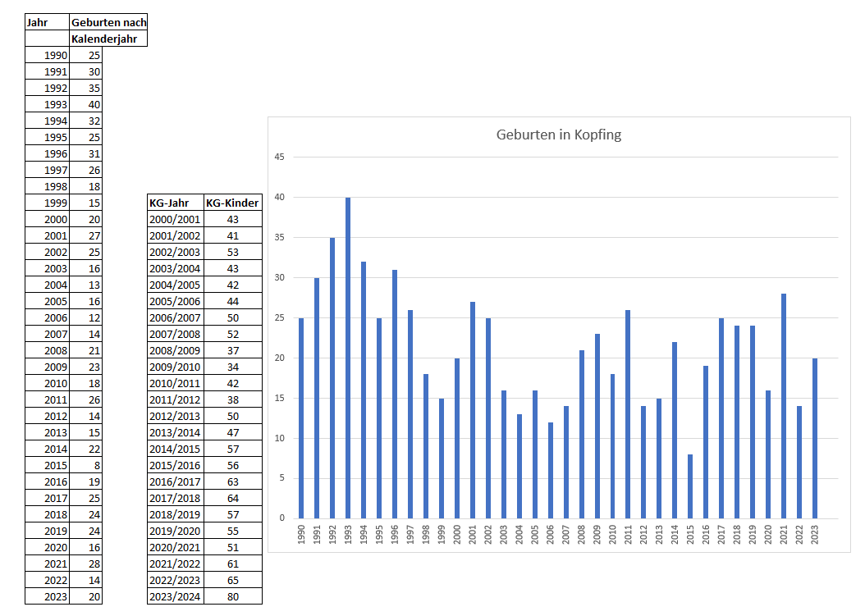Select the 'KG-Kinder' column header
This screenshot has width=865, height=616.
pos(232,203)
